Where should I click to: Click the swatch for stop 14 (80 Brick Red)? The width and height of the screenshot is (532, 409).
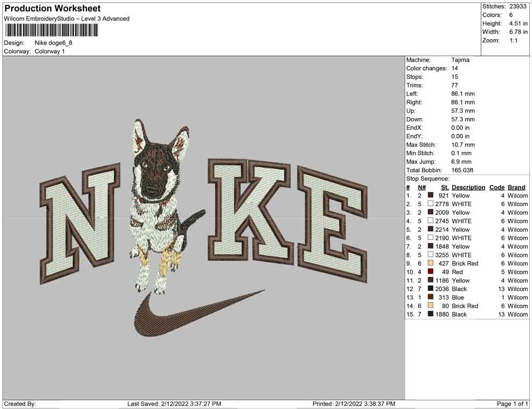tap(430, 305)
